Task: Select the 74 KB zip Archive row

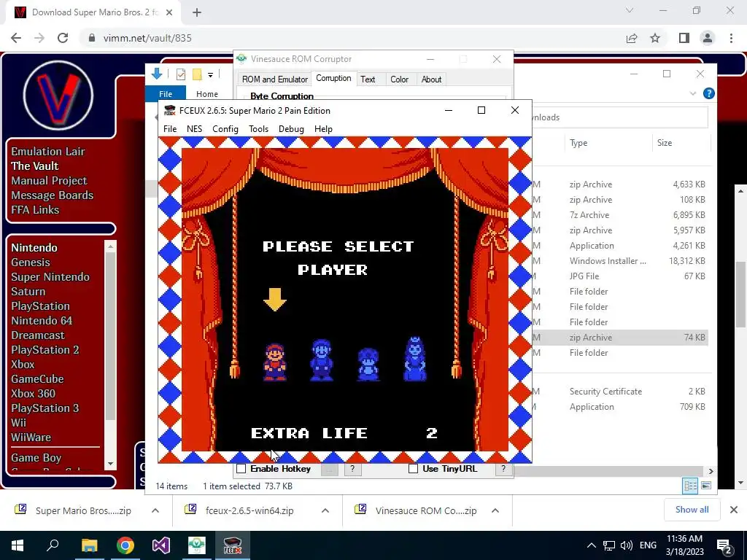Action: (x=619, y=338)
